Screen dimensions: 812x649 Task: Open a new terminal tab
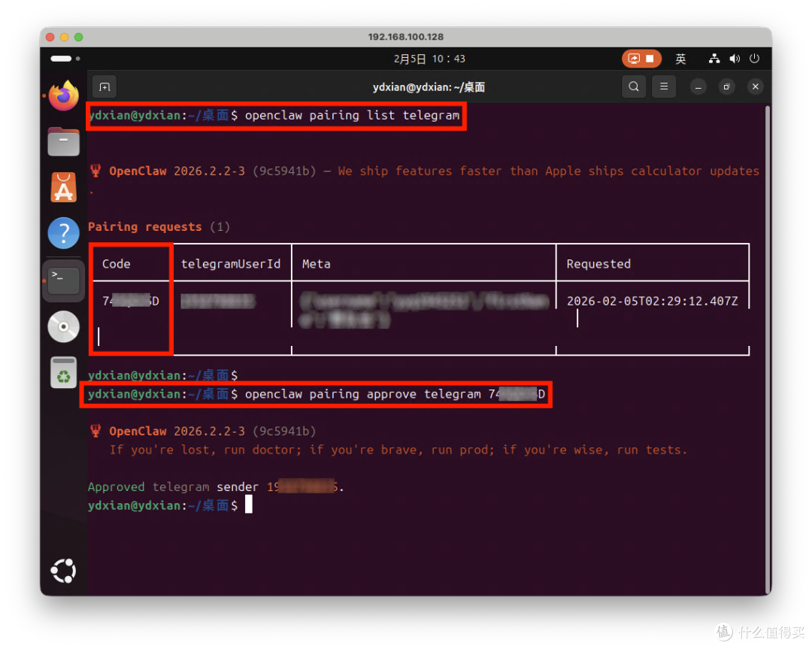point(105,87)
